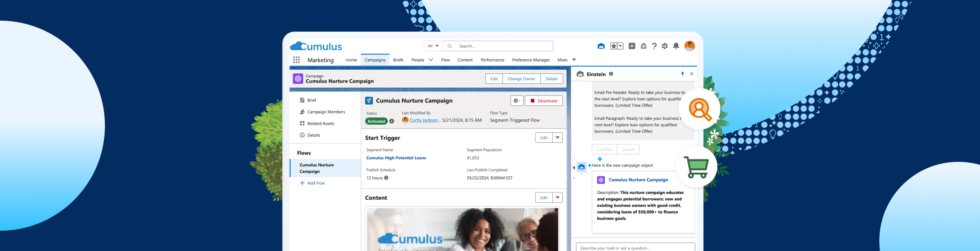Screen dimensions: 980x251
Task: Go to the Home tab
Action: tap(351, 60)
